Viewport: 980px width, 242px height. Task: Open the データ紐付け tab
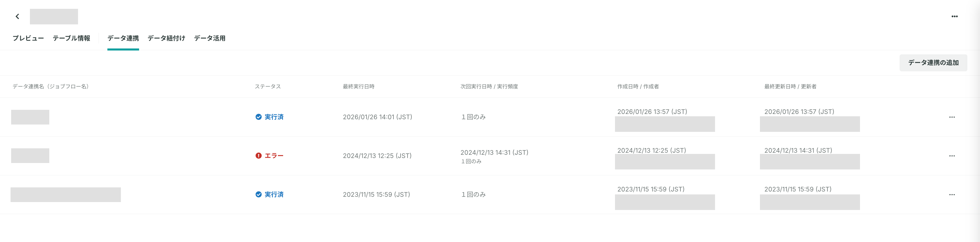[x=166, y=38]
